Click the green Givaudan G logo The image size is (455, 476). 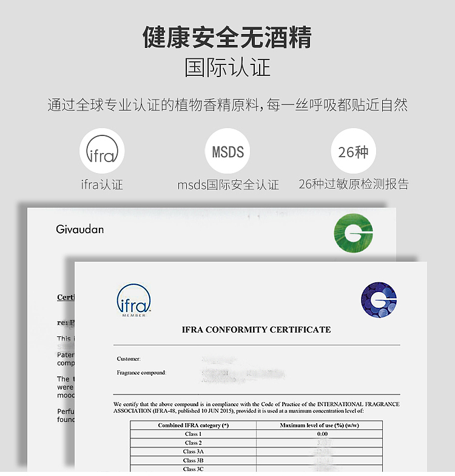click(353, 233)
